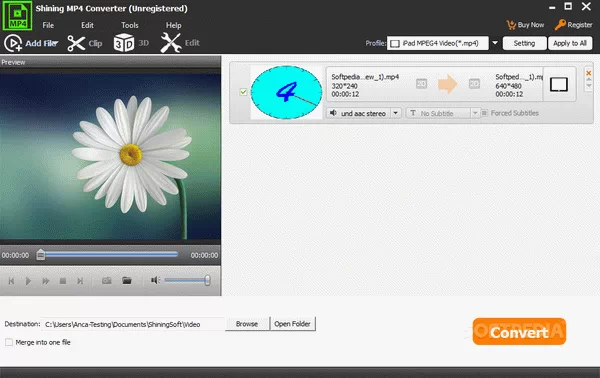
Task: Open the 3D cube tool
Action: coord(131,43)
